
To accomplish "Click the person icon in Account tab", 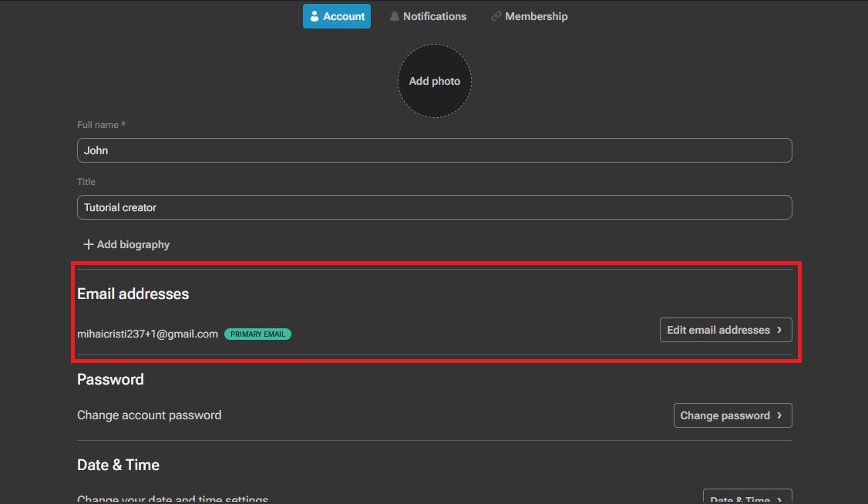I will tap(315, 16).
